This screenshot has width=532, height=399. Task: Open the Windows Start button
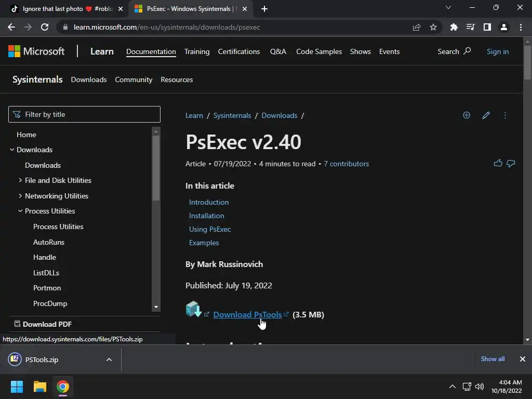[x=17, y=387]
